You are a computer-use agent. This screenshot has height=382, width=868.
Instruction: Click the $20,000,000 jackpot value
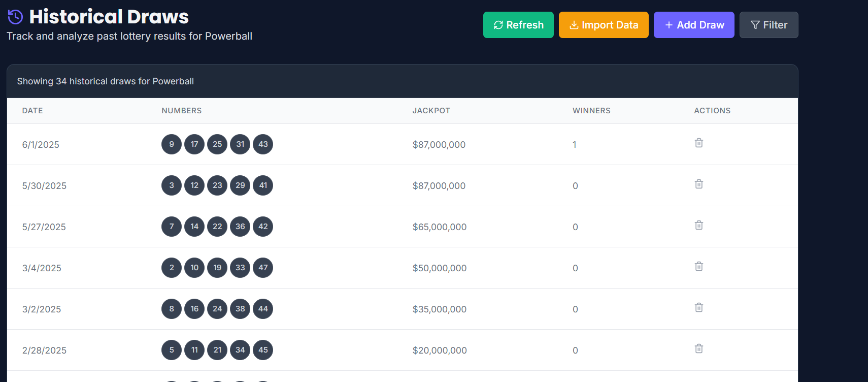coord(440,351)
